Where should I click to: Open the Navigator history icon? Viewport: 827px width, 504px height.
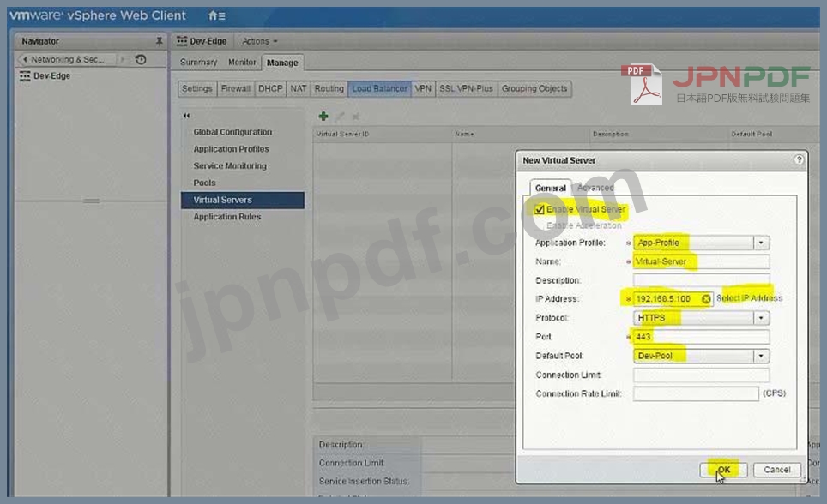click(141, 60)
